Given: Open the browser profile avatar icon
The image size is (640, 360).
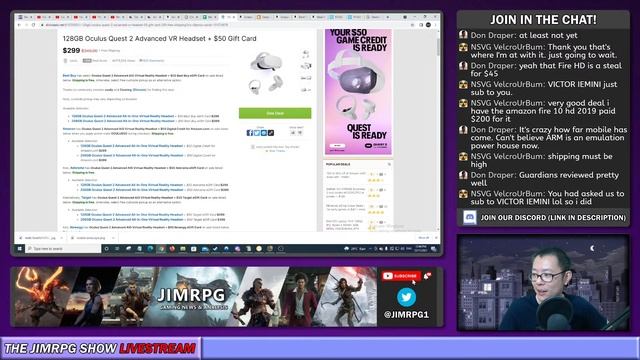Looking at the screenshot, I should (428, 25).
